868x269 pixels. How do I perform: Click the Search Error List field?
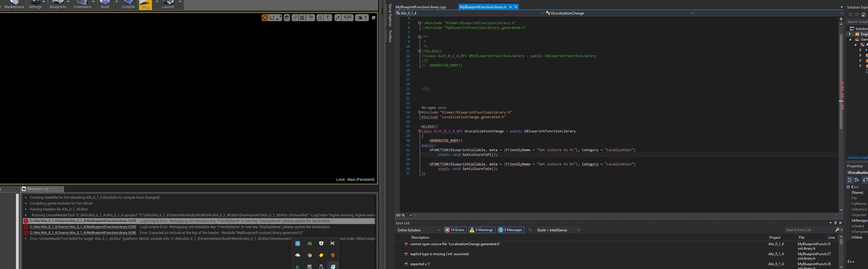coord(809,230)
